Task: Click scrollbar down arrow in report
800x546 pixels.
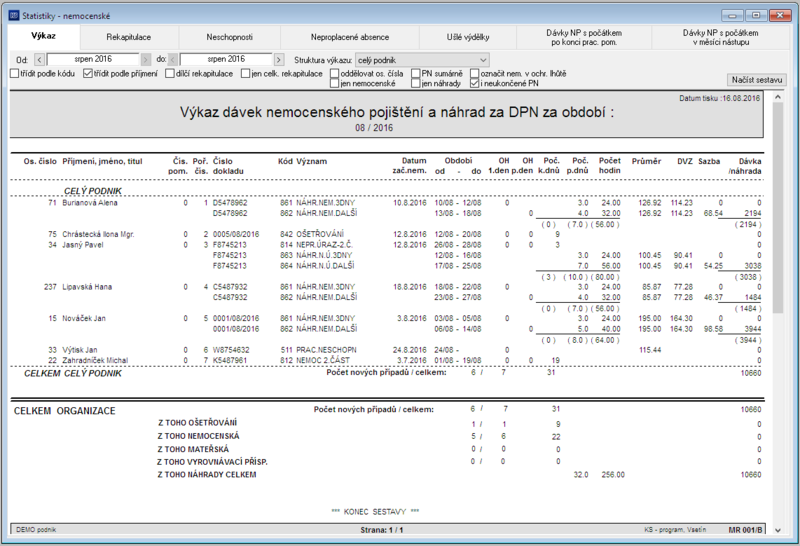Action: click(778, 530)
